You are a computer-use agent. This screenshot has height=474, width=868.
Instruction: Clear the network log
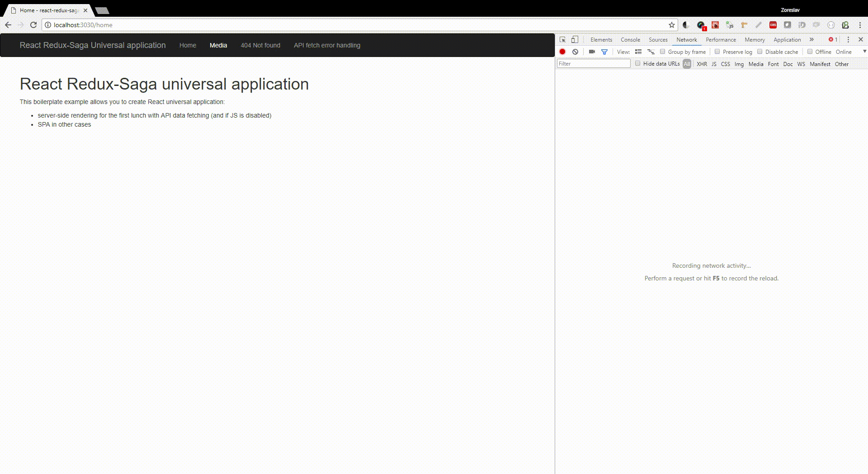(575, 52)
